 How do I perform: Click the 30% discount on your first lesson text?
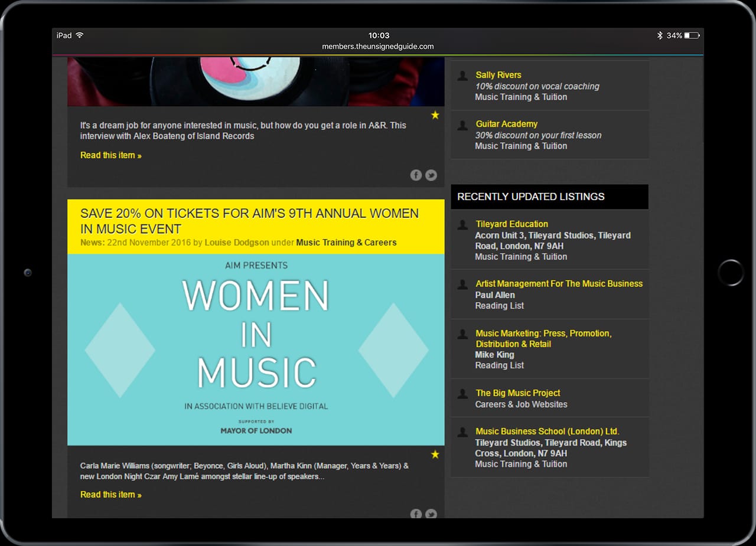(x=539, y=135)
